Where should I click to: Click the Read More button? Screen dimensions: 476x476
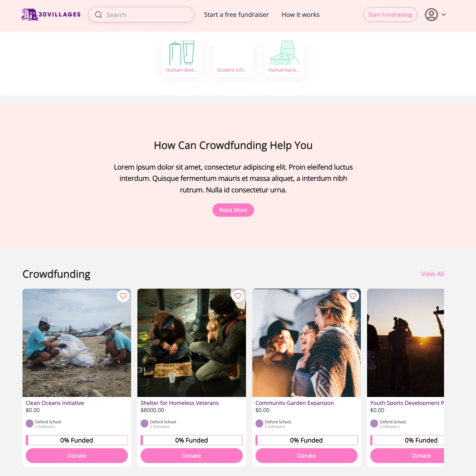pos(233,210)
